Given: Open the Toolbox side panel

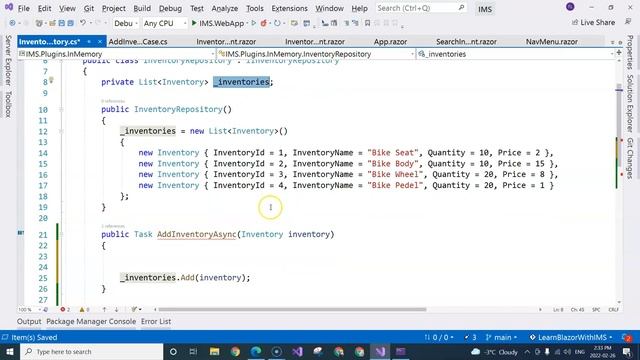Looking at the screenshot, I should [8, 104].
